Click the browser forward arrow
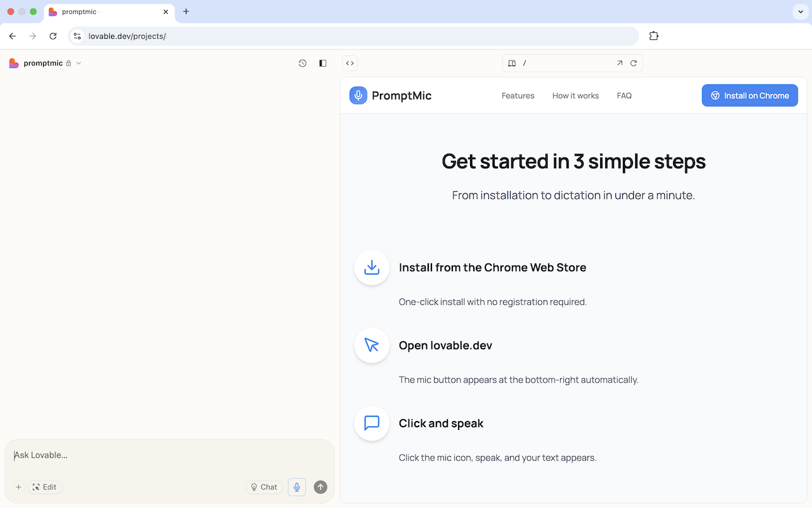Screen dimensions: 812x508 (x=33, y=36)
